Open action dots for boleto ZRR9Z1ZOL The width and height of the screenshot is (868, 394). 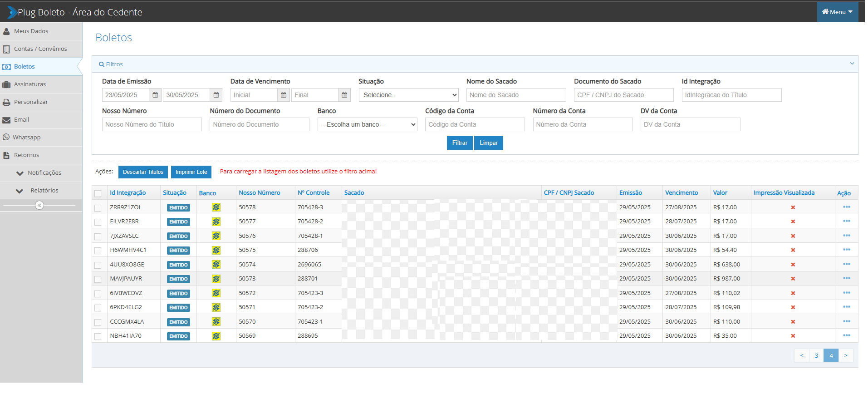(x=847, y=207)
